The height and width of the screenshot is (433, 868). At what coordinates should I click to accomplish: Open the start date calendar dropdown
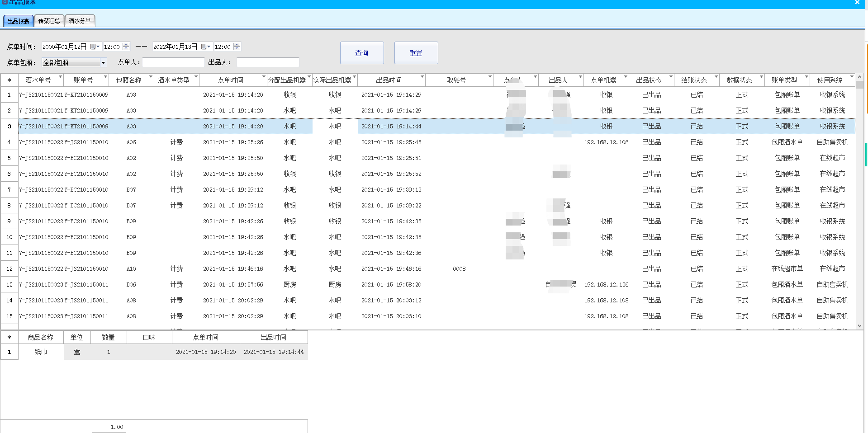(95, 47)
